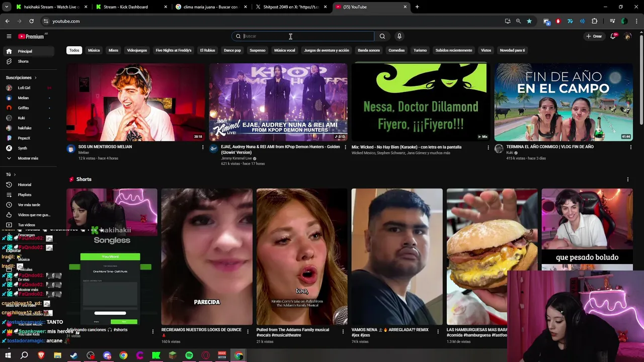Open the red hand blocker extension
The image size is (644, 362).
click(x=558, y=21)
